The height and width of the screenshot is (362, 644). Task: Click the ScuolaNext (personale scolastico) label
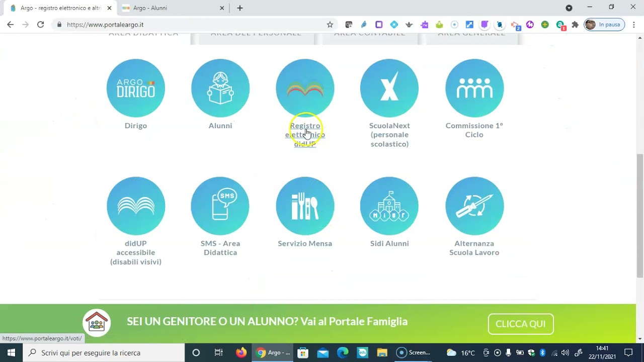pos(389,135)
